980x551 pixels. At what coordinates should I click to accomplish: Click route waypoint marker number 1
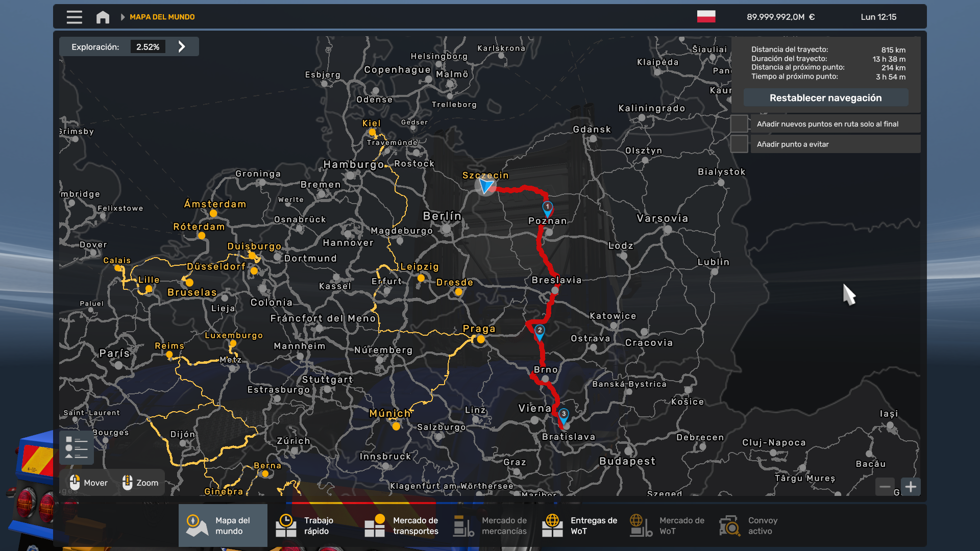pyautogui.click(x=547, y=208)
